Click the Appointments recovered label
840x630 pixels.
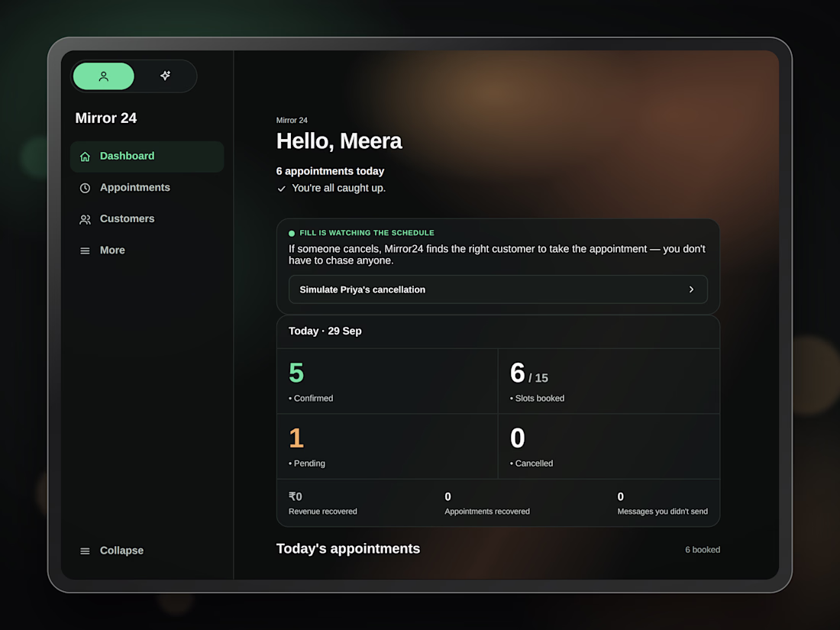[x=487, y=512]
